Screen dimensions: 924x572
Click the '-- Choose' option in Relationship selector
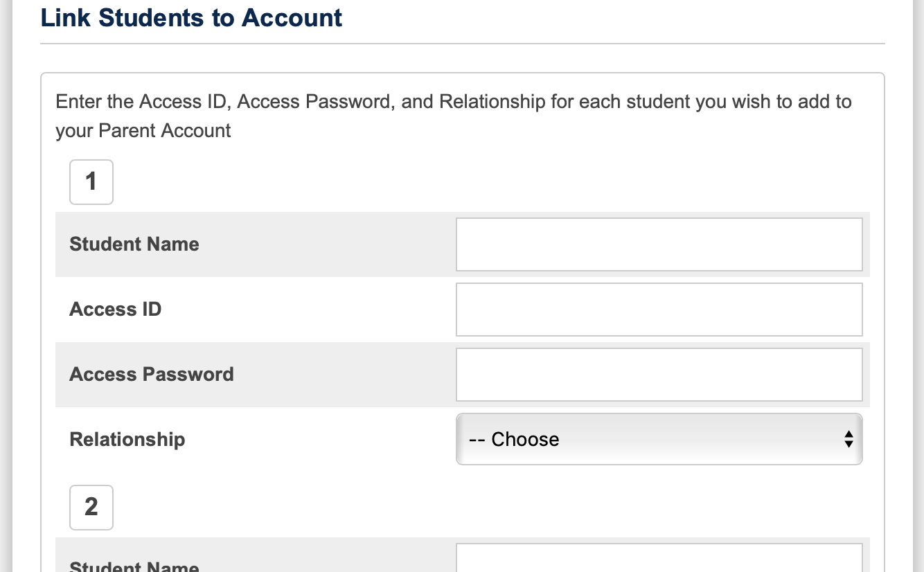click(x=514, y=439)
